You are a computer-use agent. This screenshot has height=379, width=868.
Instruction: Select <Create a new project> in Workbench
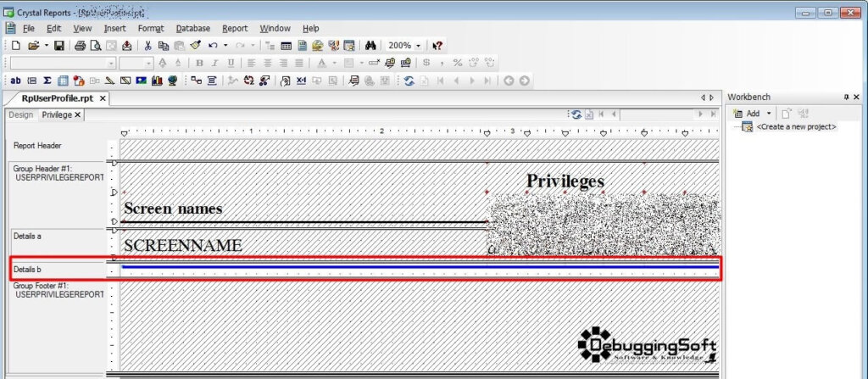click(796, 127)
